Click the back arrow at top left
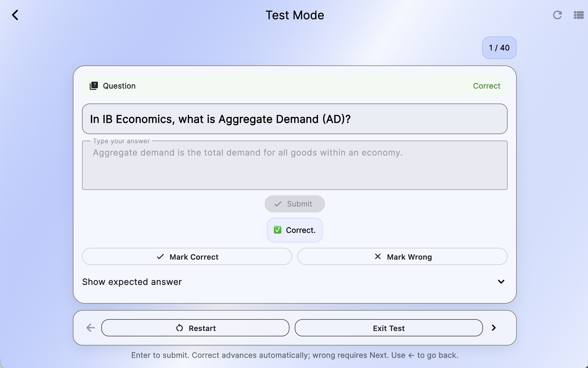This screenshot has width=588, height=368. click(x=15, y=15)
